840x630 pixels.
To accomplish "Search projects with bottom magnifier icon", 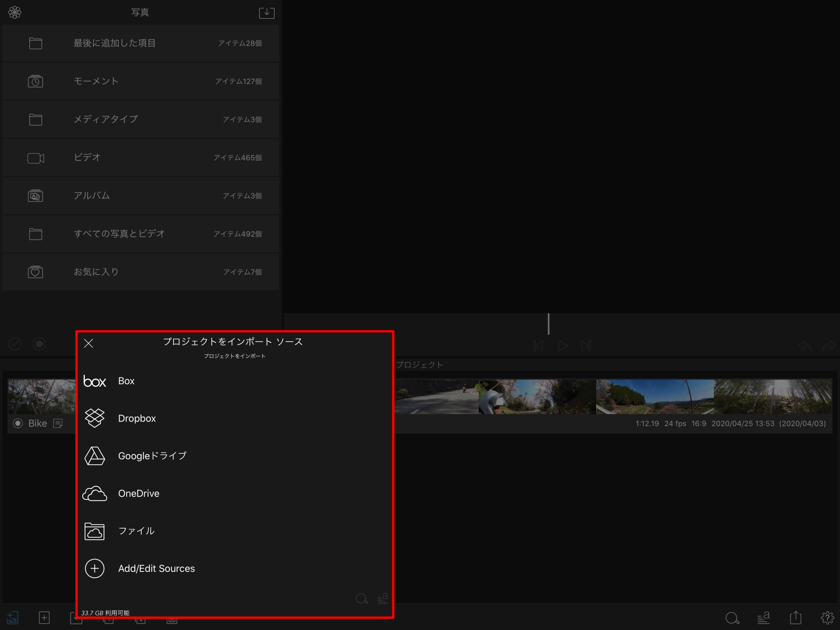I will 732,618.
